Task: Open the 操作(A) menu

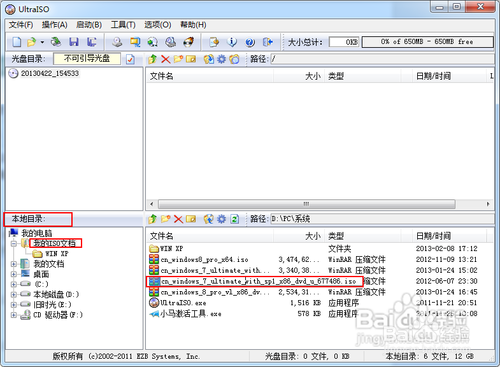Action: [x=54, y=25]
